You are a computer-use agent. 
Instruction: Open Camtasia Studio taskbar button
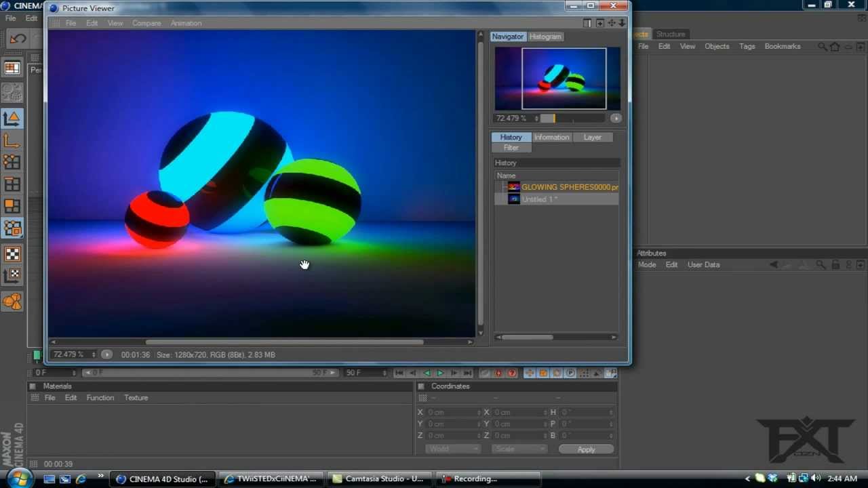[378, 479]
